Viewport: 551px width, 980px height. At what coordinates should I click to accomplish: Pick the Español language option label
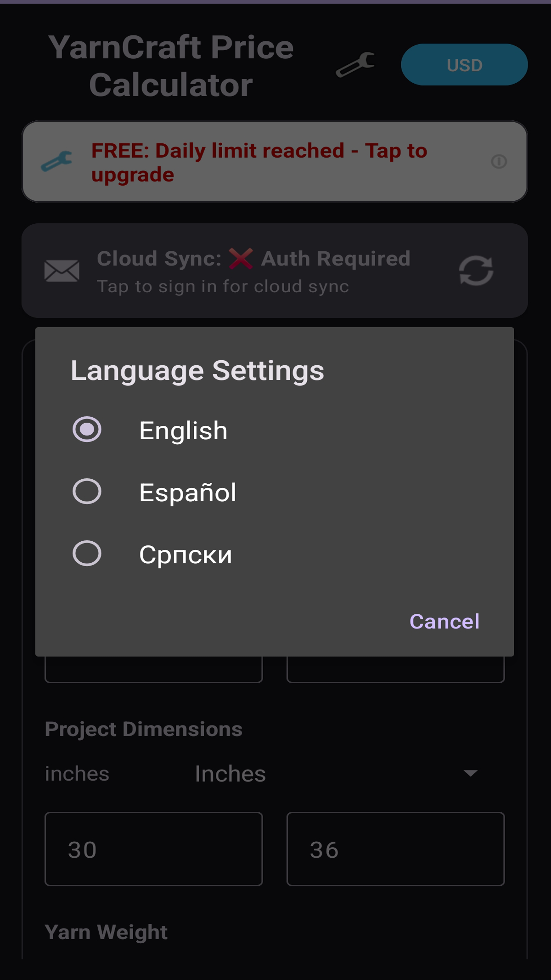click(x=187, y=493)
